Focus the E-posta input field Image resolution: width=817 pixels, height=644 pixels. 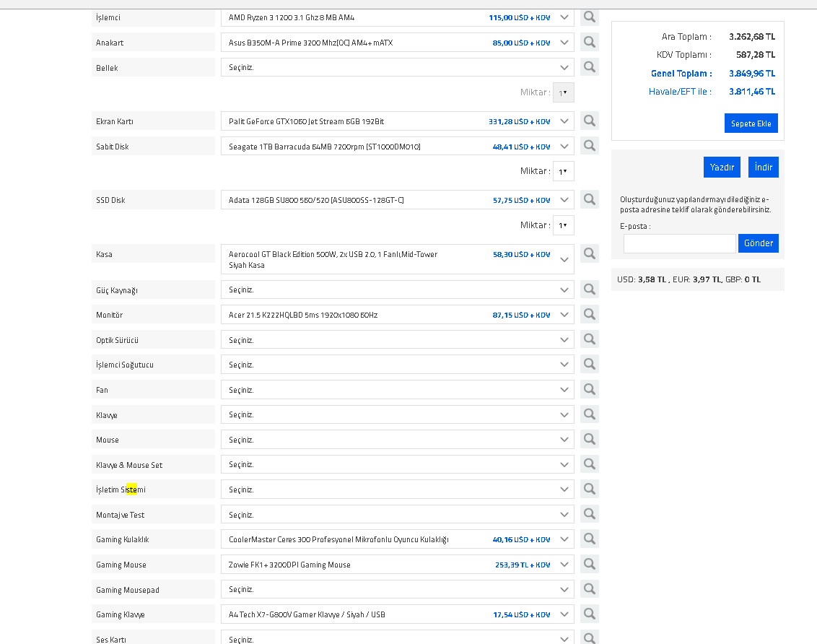pyautogui.click(x=679, y=243)
